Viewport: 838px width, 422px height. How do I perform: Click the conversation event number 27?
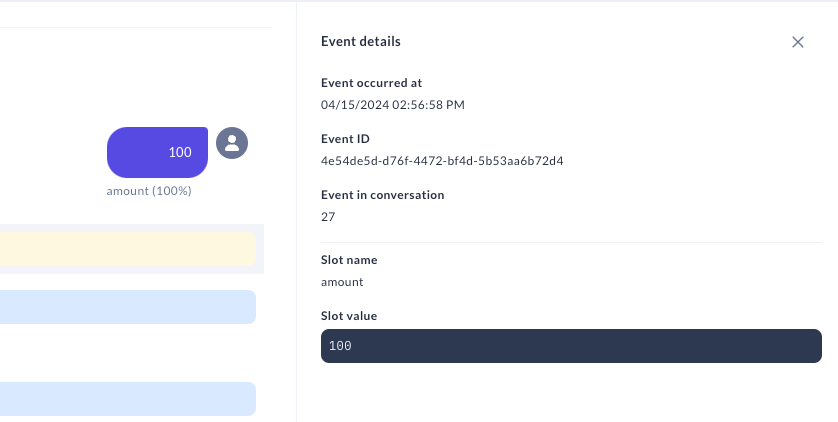tap(328, 216)
